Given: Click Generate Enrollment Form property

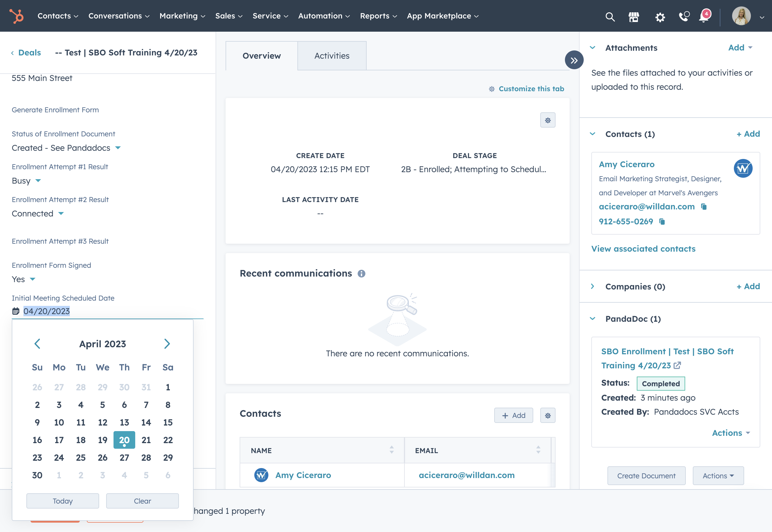Looking at the screenshot, I should pos(55,110).
